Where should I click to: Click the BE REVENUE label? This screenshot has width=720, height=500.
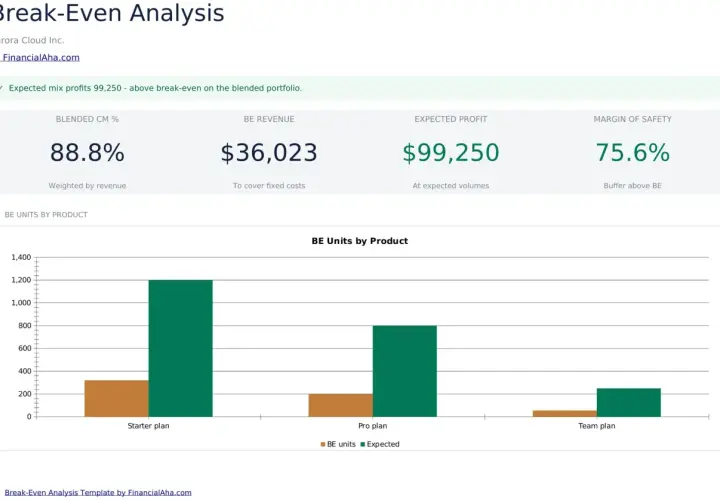(269, 119)
